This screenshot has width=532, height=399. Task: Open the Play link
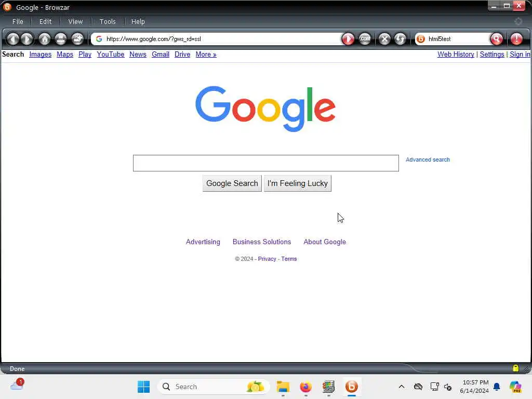[85, 54]
